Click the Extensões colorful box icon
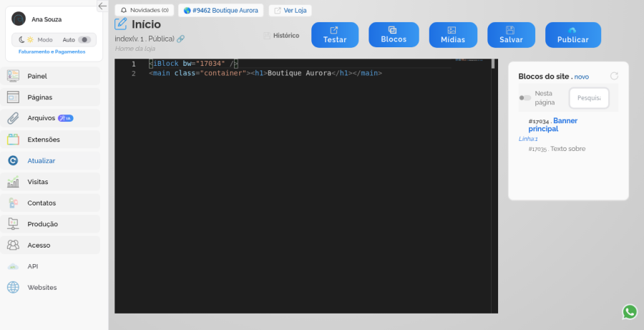The height and width of the screenshot is (330, 644). coord(13,140)
